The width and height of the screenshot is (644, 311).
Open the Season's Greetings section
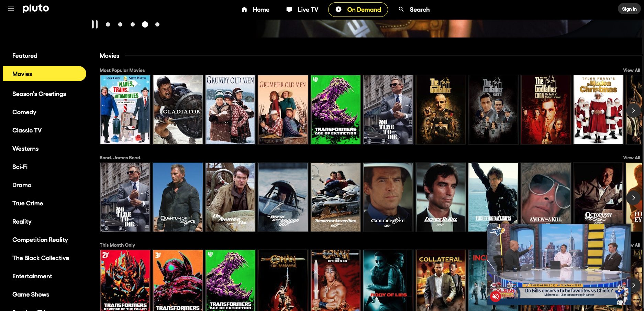(39, 94)
